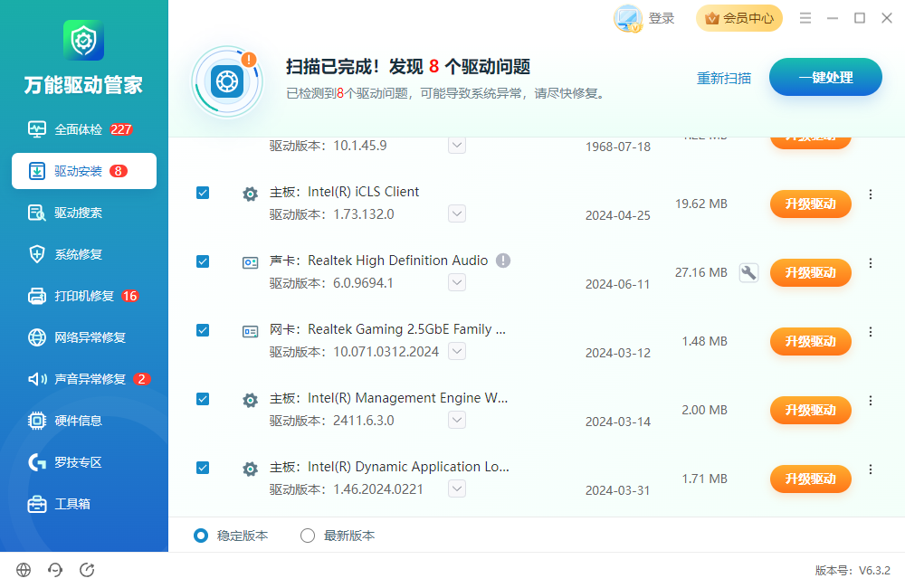Open 网络异常修复 network repair
The height and width of the screenshot is (588, 905).
click(83, 337)
